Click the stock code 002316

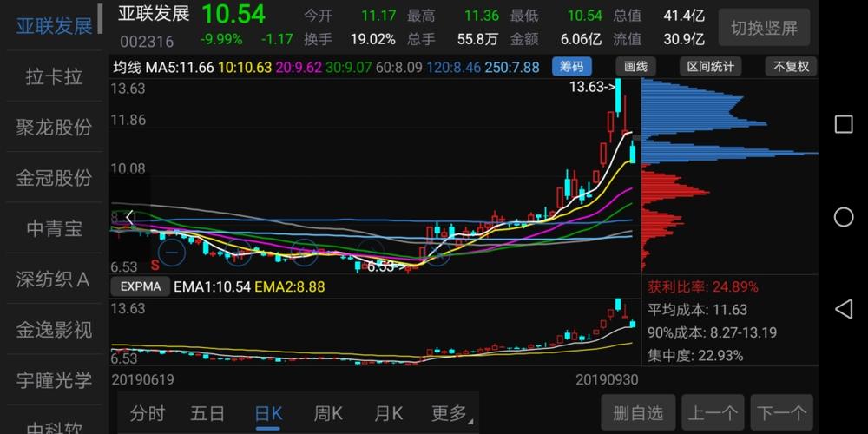146,42
